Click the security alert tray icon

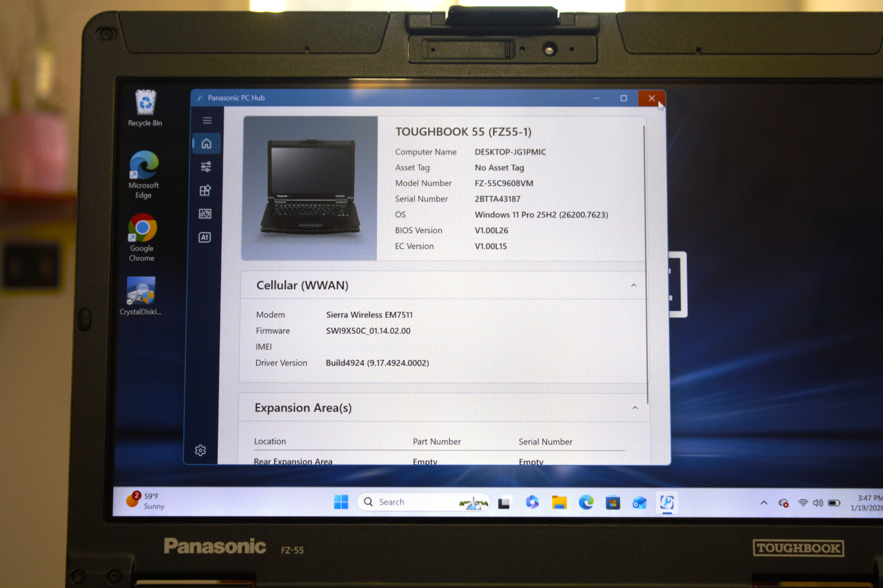783,503
